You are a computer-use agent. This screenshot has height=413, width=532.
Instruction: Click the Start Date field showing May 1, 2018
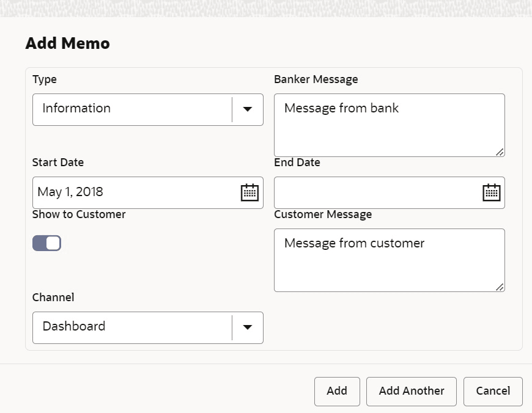pyautogui.click(x=135, y=192)
